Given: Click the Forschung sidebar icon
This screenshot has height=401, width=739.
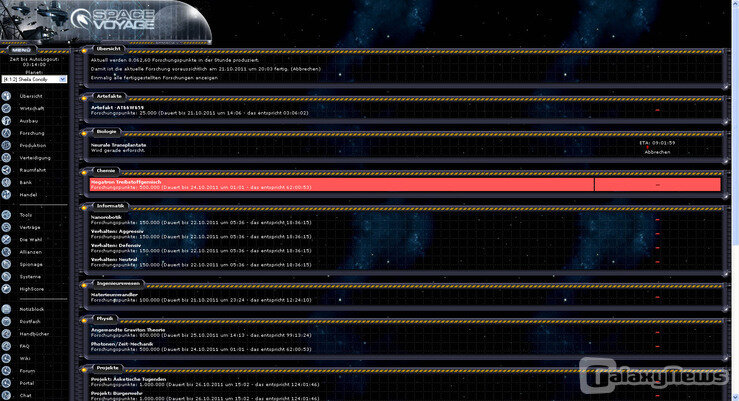Looking at the screenshot, I should point(6,133).
